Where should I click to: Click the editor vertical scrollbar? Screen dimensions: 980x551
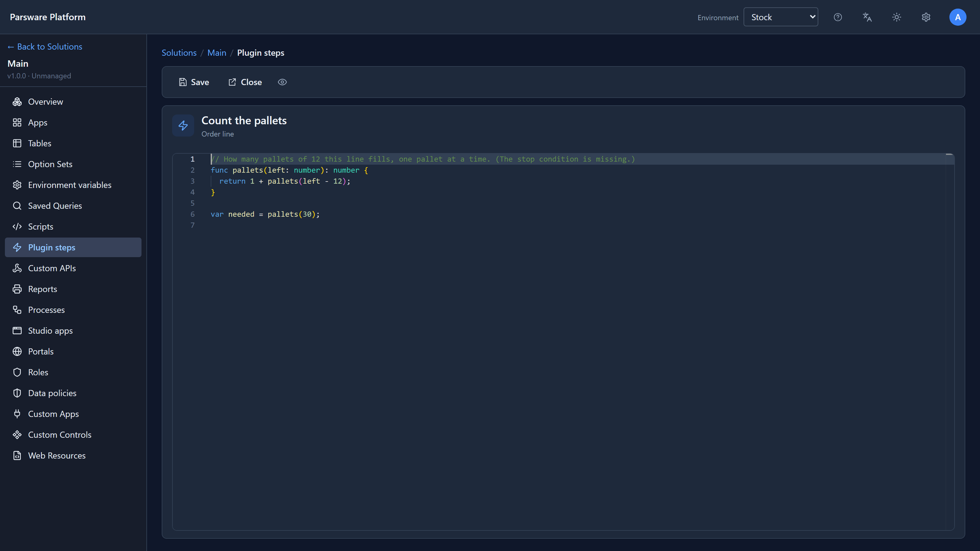(950, 342)
